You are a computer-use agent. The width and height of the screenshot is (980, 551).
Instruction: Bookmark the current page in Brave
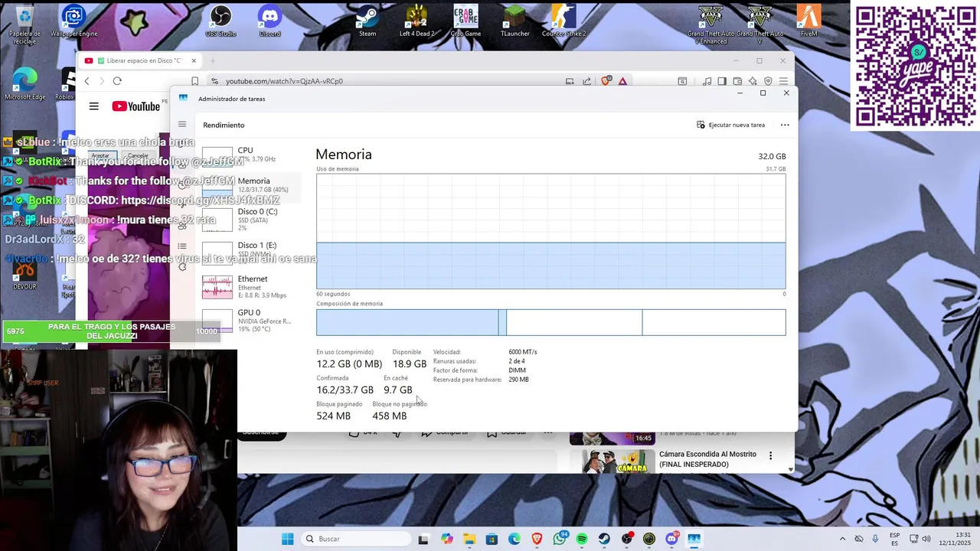[x=194, y=81]
